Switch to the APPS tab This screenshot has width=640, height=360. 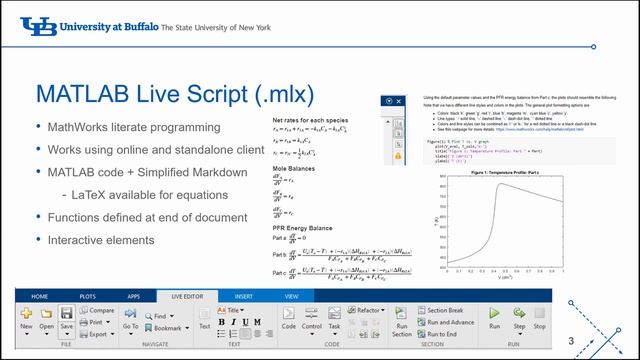coord(133,296)
